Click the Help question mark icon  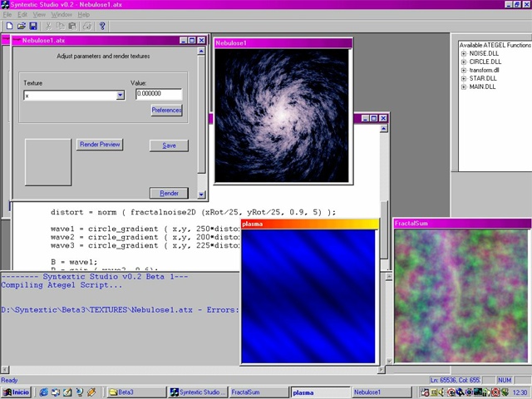pyautogui.click(x=101, y=26)
